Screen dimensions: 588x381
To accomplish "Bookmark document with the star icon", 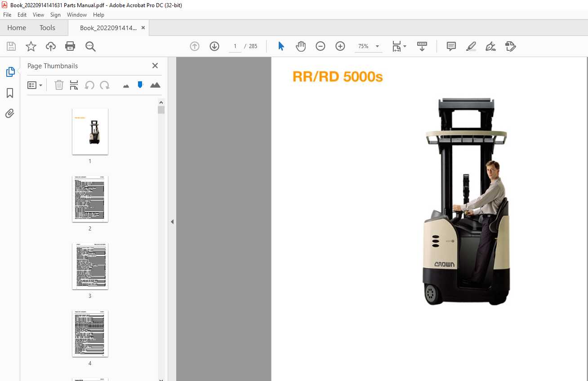I will point(31,46).
